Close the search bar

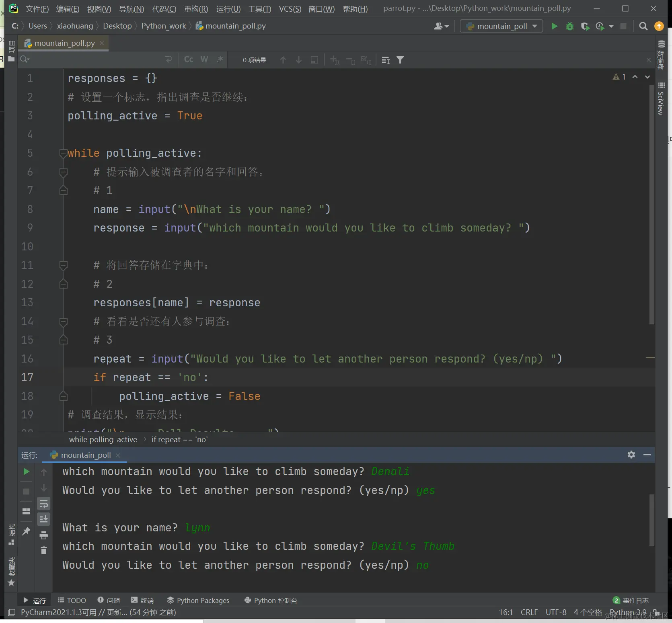[x=649, y=60]
